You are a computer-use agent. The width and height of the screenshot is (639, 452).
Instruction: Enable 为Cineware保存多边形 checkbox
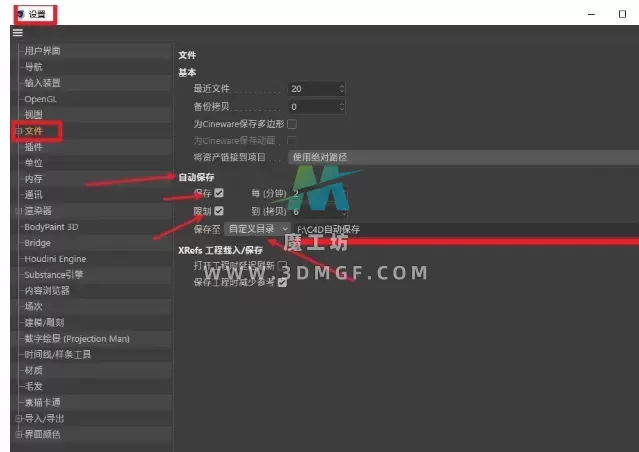(292, 123)
